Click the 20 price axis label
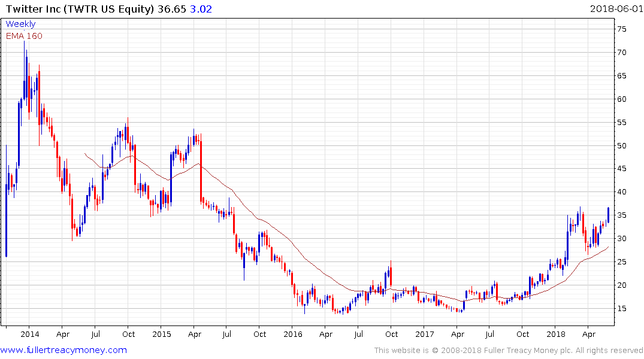This screenshot has height=359, width=644. click(x=621, y=285)
